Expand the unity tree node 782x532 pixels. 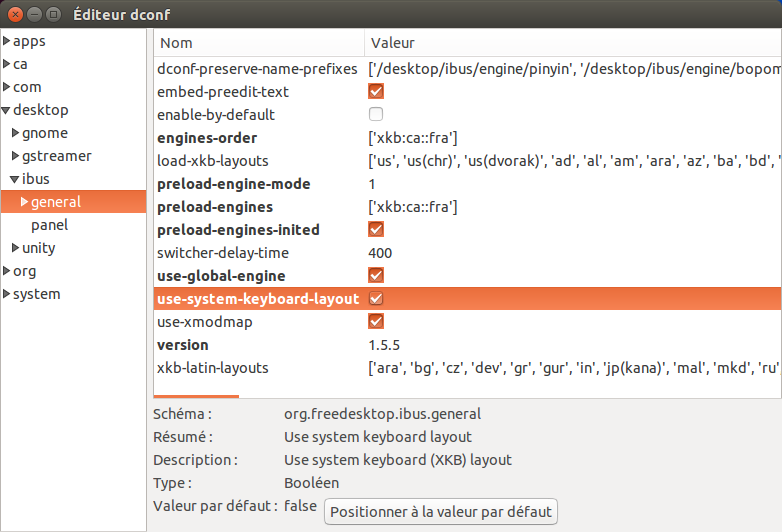[x=15, y=248]
